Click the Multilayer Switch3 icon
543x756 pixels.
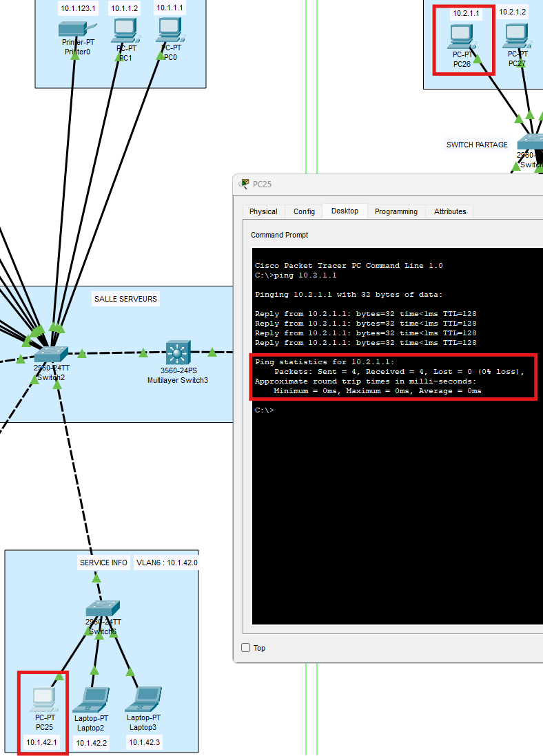[x=178, y=353]
